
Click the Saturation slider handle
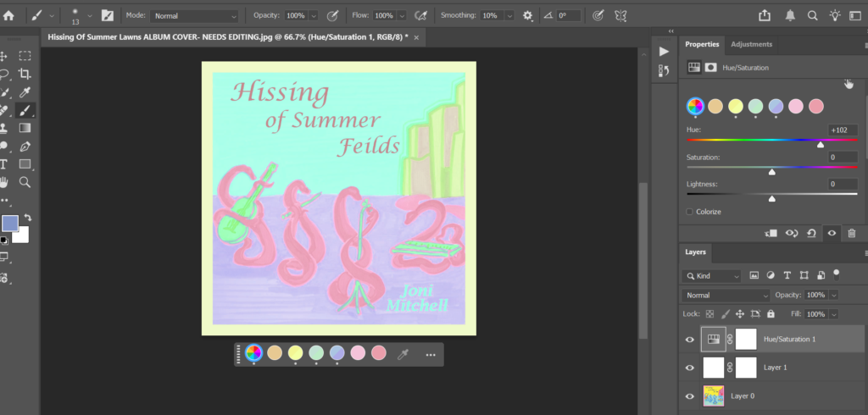[x=771, y=172]
